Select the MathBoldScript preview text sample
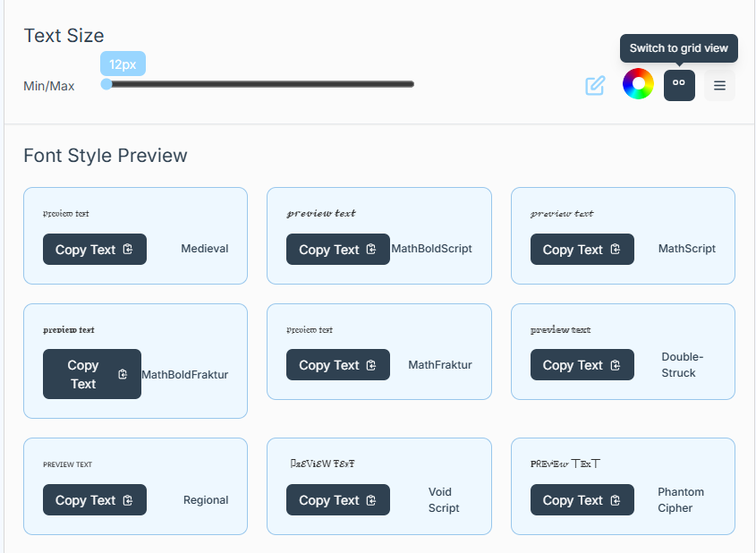The height and width of the screenshot is (553, 756). click(321, 214)
